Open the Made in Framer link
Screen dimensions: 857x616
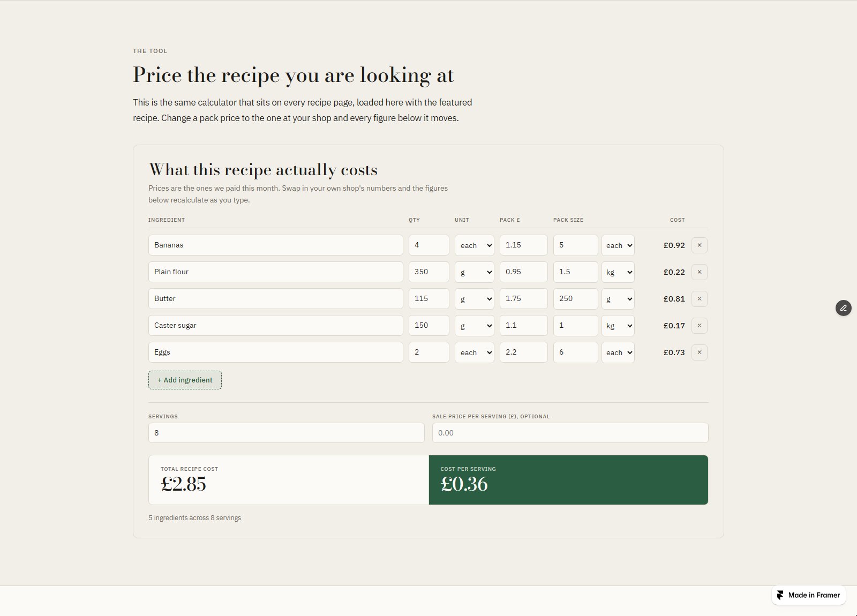tap(809, 595)
